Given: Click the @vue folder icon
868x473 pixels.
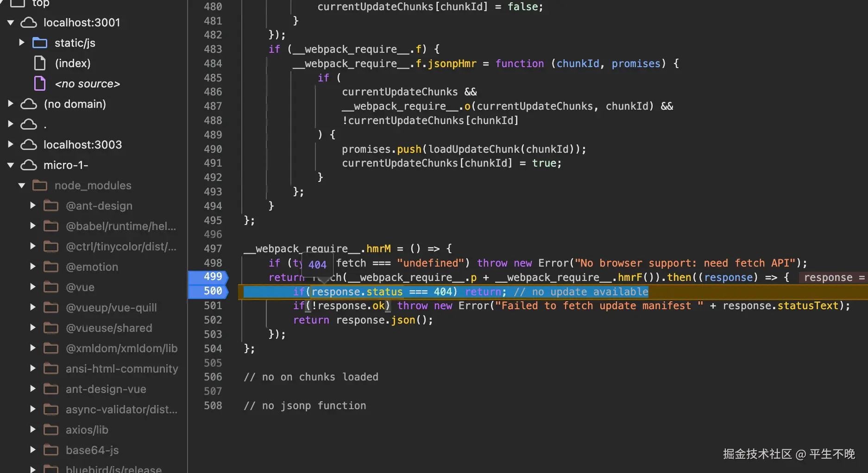Looking at the screenshot, I should point(51,287).
